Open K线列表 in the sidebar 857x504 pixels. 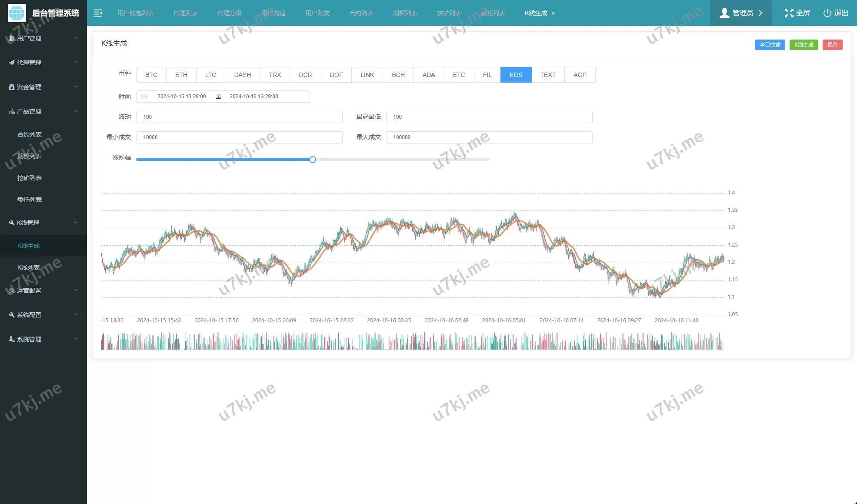pos(29,267)
